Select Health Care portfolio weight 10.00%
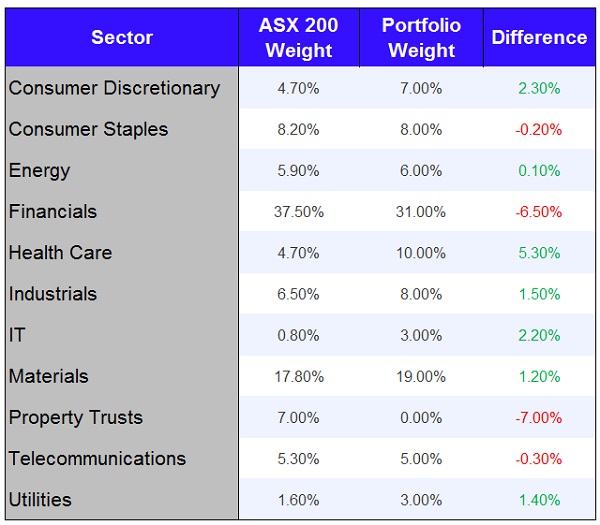600x525 pixels. [421, 253]
